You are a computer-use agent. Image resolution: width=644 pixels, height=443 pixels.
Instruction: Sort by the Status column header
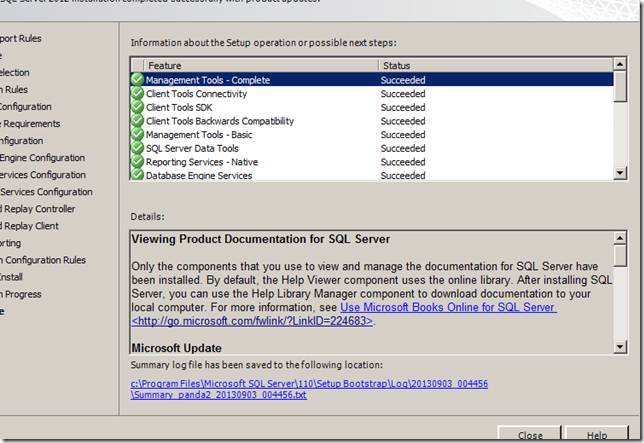493,65
